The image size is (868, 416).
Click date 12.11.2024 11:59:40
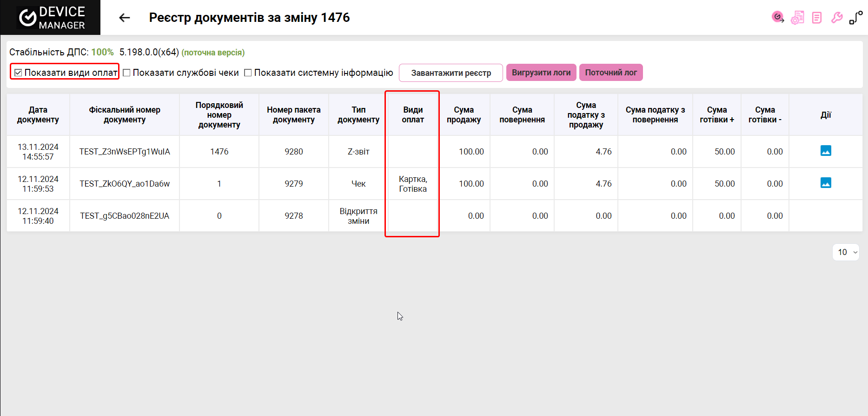click(x=38, y=216)
